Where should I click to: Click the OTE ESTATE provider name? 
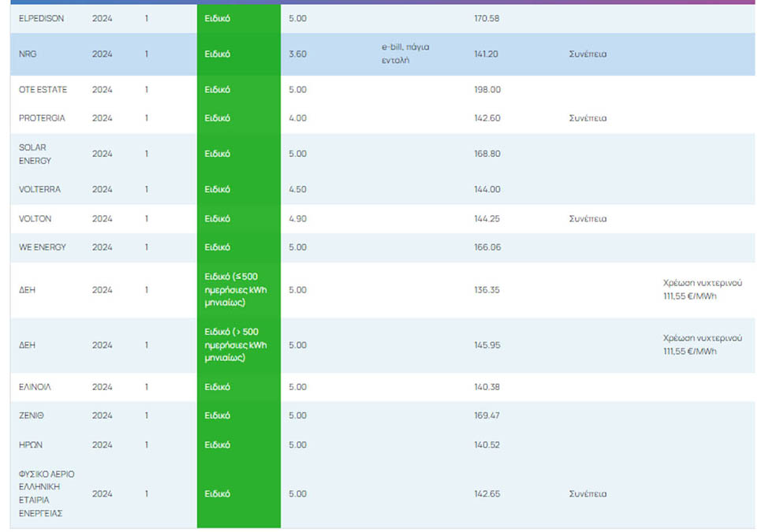click(x=43, y=90)
